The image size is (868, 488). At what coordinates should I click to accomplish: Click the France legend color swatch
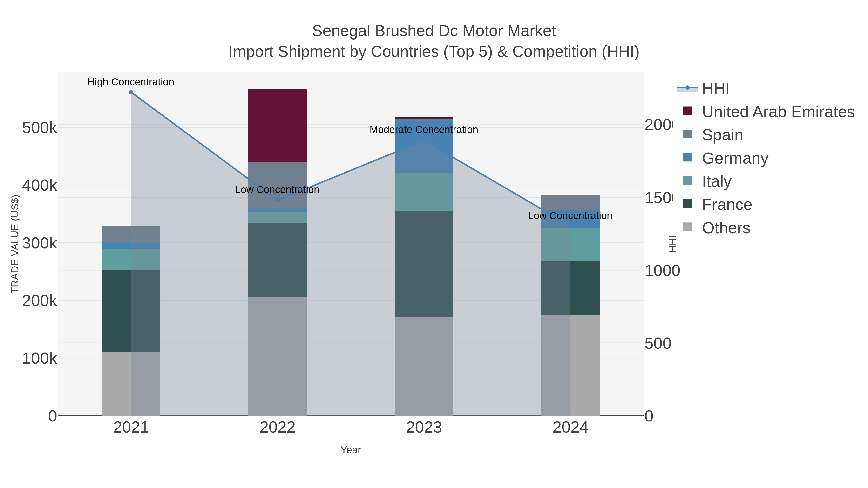coord(687,204)
